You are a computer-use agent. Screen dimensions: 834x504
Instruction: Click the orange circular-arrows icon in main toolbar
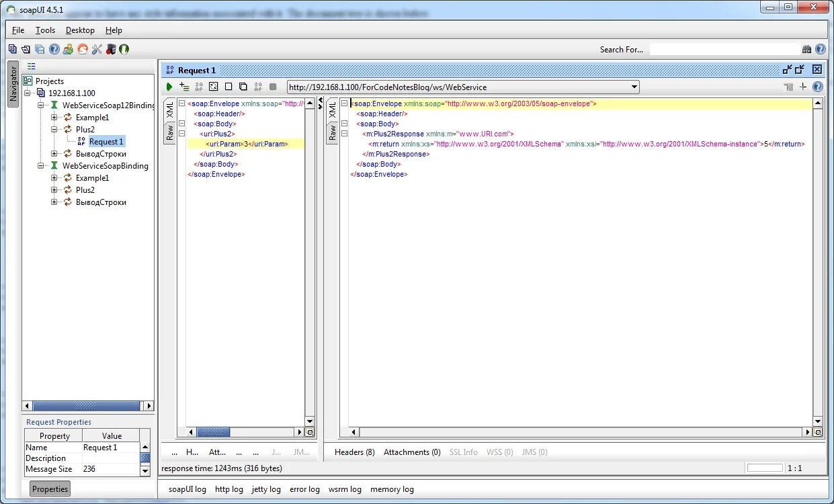(x=83, y=49)
